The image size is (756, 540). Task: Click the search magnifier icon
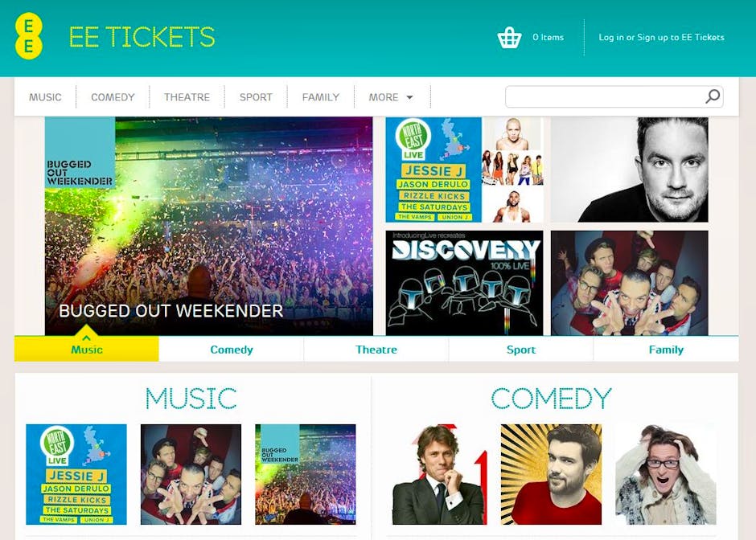pos(713,96)
